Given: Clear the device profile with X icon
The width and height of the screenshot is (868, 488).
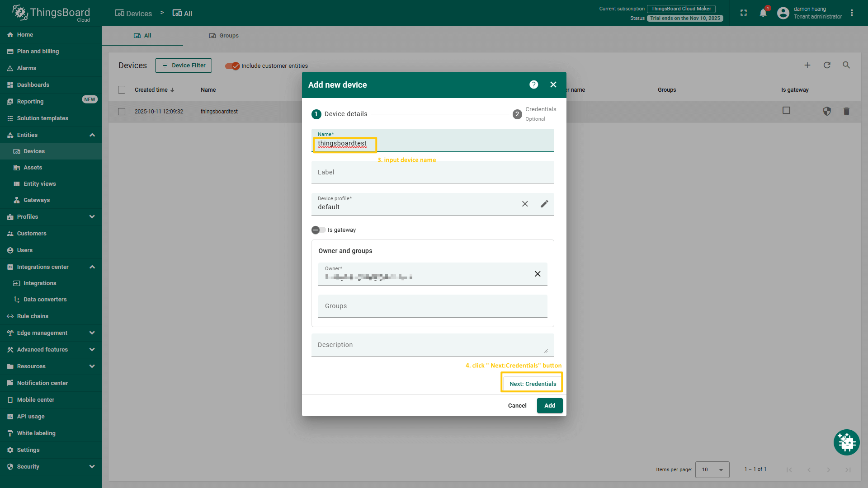Looking at the screenshot, I should coord(525,204).
